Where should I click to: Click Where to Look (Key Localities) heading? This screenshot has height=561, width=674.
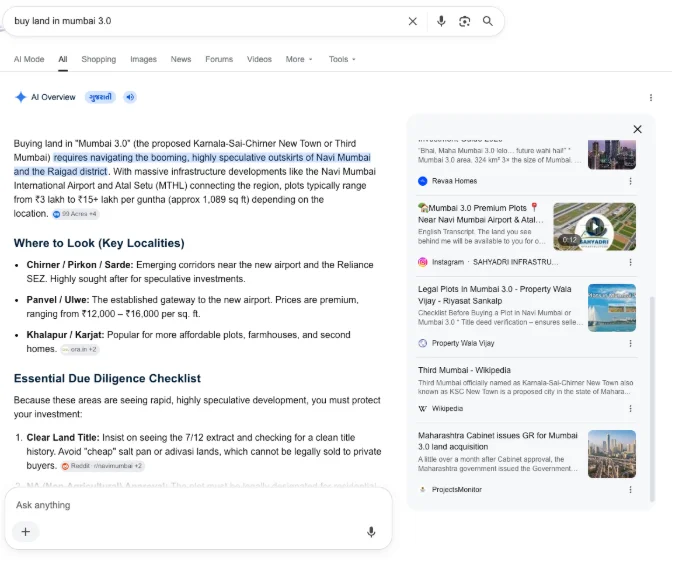pyautogui.click(x=99, y=243)
